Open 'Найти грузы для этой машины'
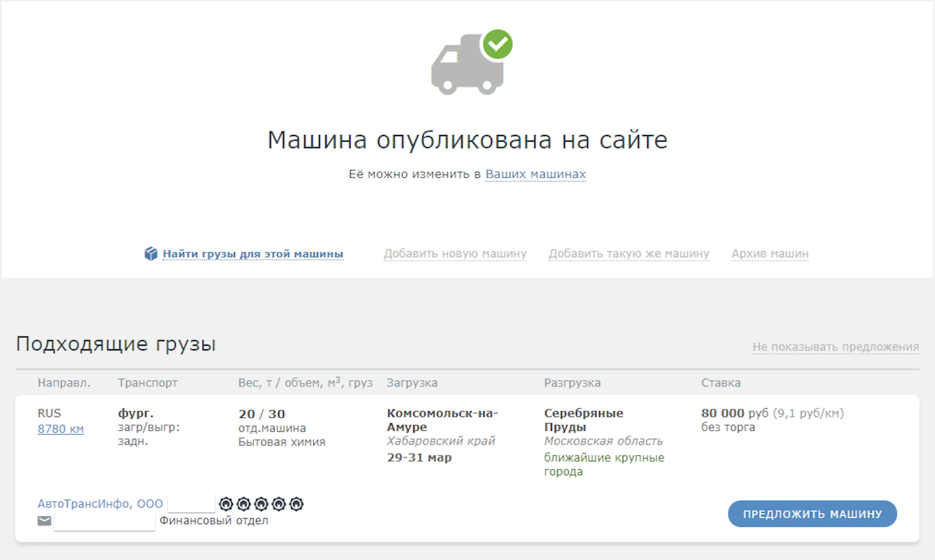 tap(253, 254)
